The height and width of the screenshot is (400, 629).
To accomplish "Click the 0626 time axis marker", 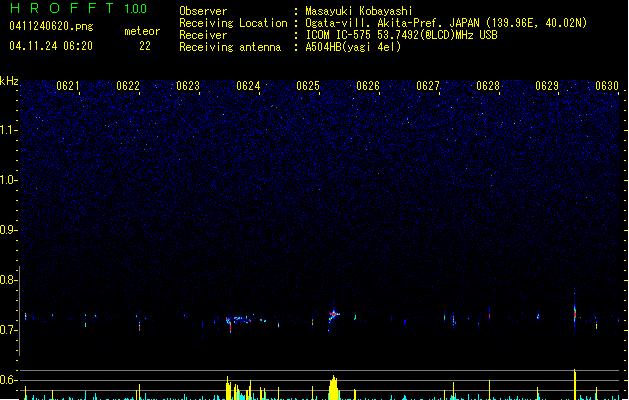I will point(368,86).
